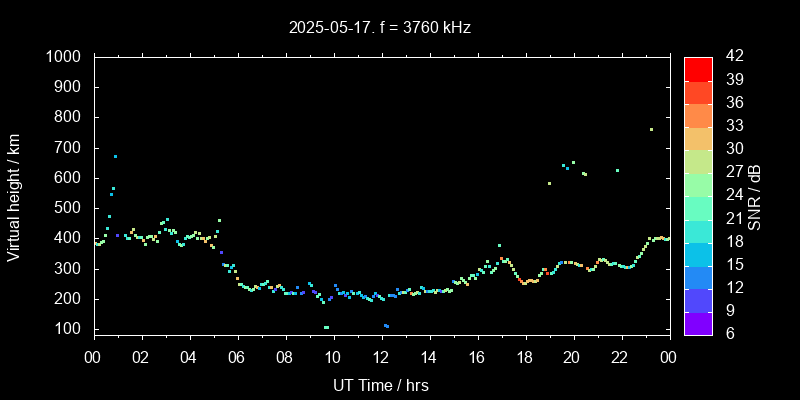Click the 500 tick label on the height axis
800x400 pixels.
70,208
